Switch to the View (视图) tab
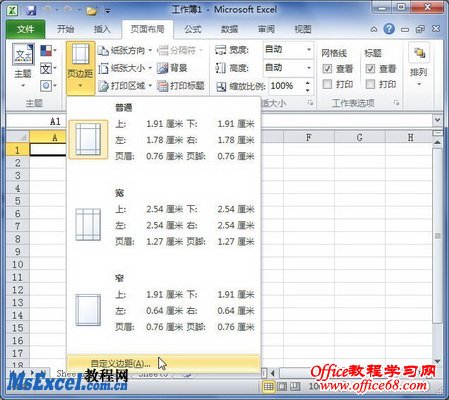The height and width of the screenshot is (400, 449). (303, 29)
